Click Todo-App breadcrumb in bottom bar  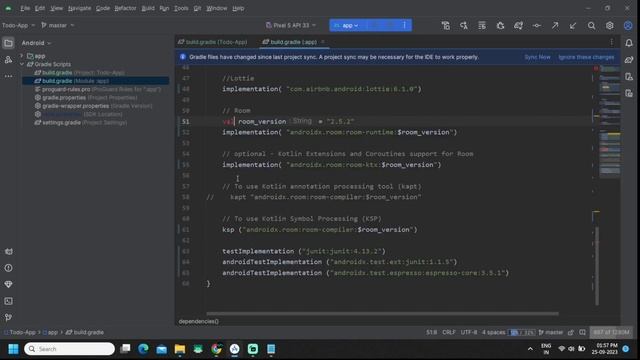[22, 332]
